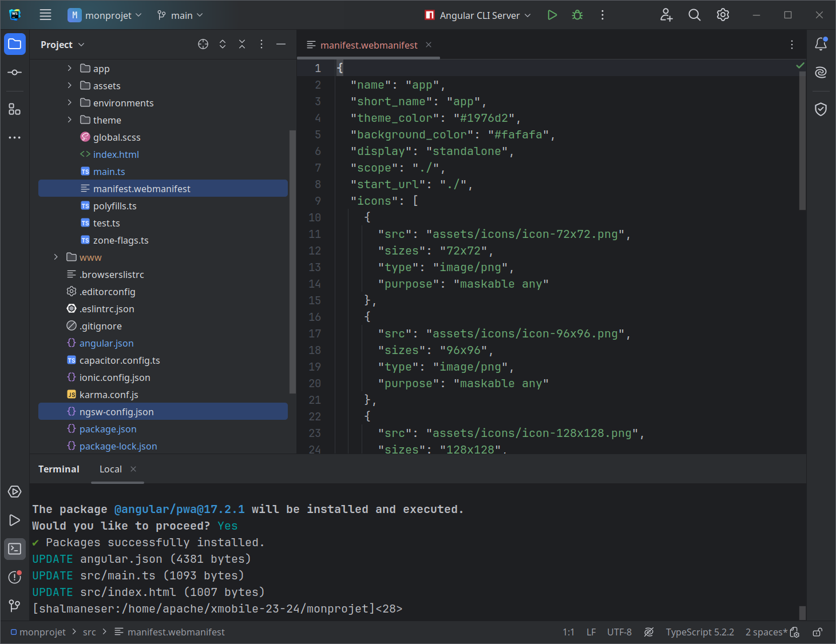Open the Structure tool window
Viewport: 836px width, 644px height.
pyautogui.click(x=15, y=109)
